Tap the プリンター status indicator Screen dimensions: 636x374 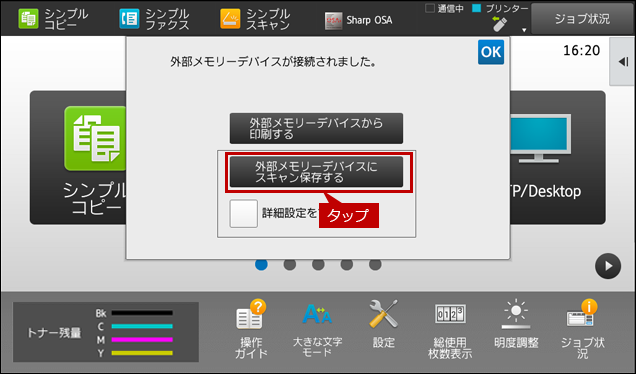point(501,9)
